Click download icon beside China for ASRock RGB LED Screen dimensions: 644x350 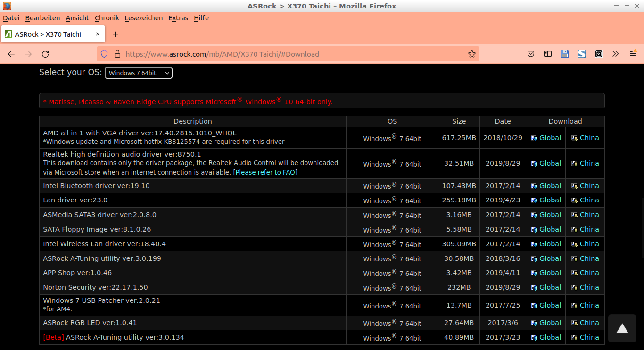[574, 323]
